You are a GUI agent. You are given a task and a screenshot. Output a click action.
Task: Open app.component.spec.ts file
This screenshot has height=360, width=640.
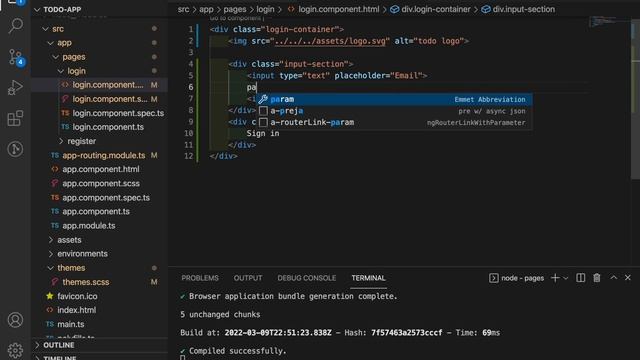click(100, 198)
